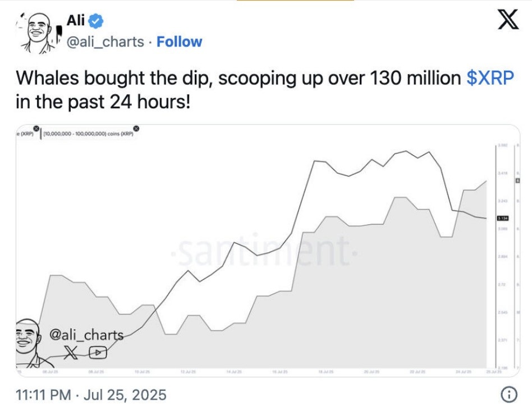Click the tweet text about whales buying the dip

(265, 90)
